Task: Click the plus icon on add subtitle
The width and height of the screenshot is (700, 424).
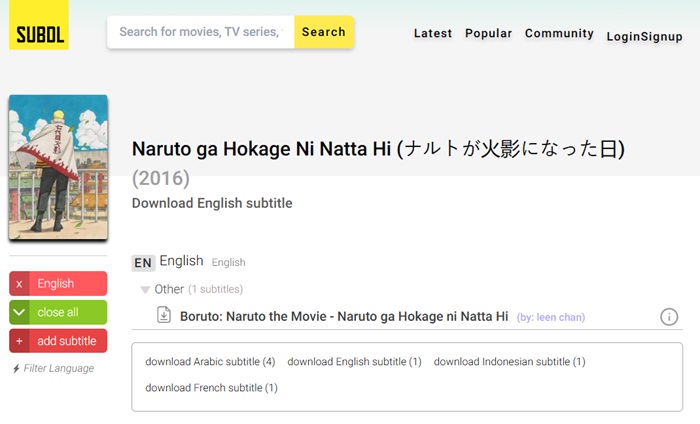Action: click(19, 341)
